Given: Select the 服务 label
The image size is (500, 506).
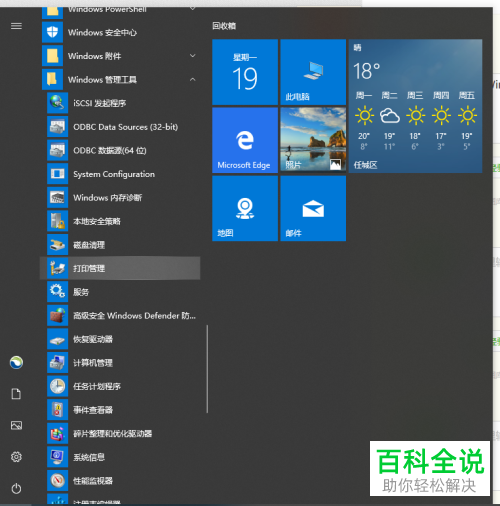Looking at the screenshot, I should pyautogui.click(x=81, y=292).
